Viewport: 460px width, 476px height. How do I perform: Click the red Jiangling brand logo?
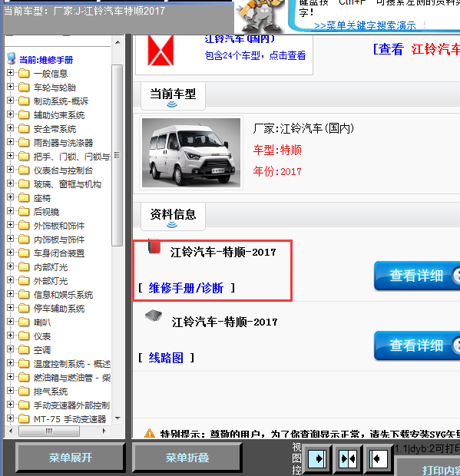click(161, 51)
